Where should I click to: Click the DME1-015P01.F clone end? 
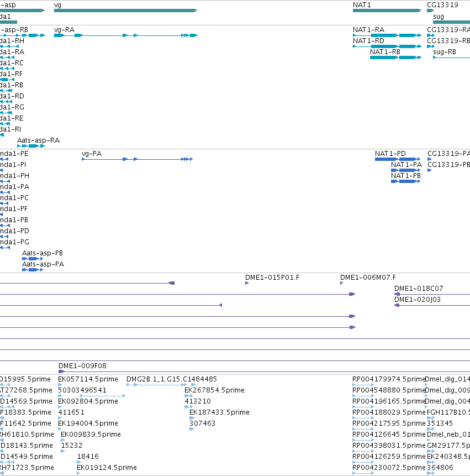click(x=247, y=283)
